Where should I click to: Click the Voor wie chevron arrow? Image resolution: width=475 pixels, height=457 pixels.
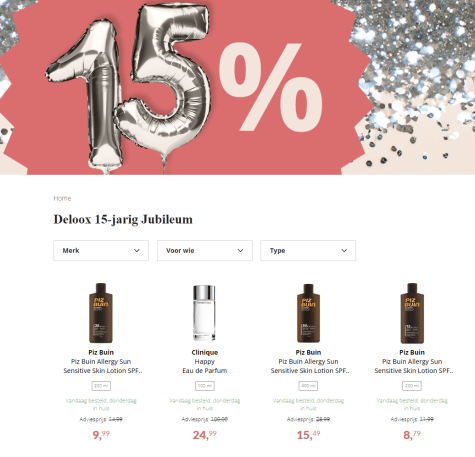(x=240, y=251)
